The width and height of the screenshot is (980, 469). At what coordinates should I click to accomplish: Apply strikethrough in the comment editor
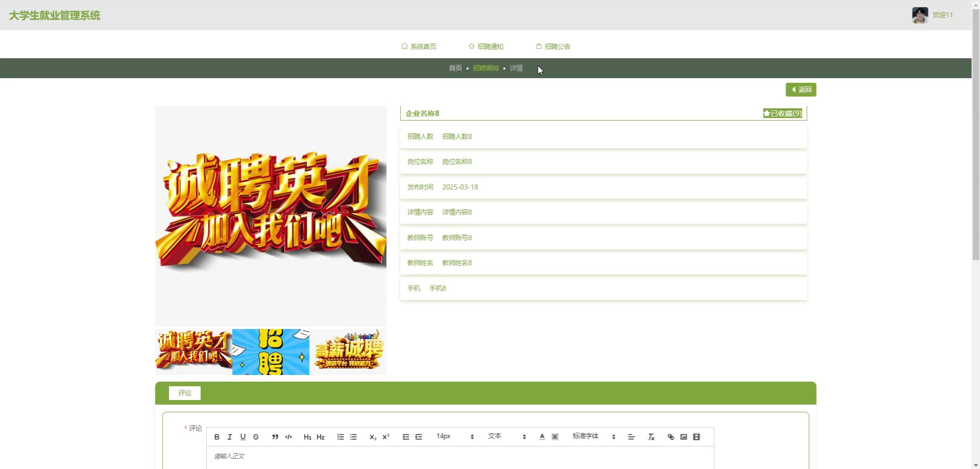(x=256, y=437)
